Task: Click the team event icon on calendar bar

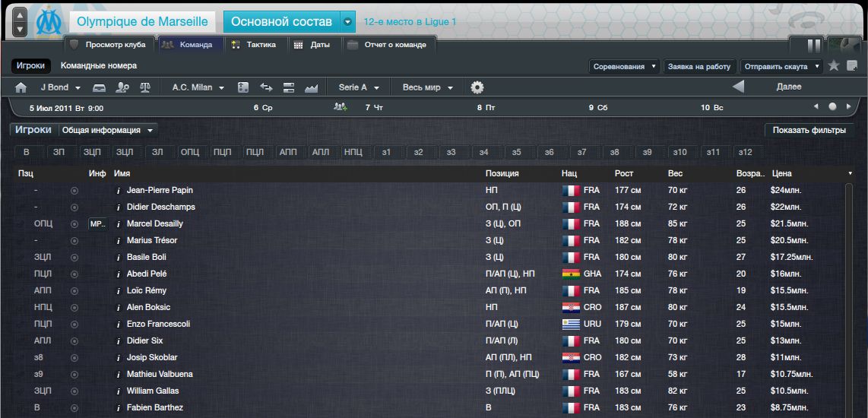Action: 340,107
